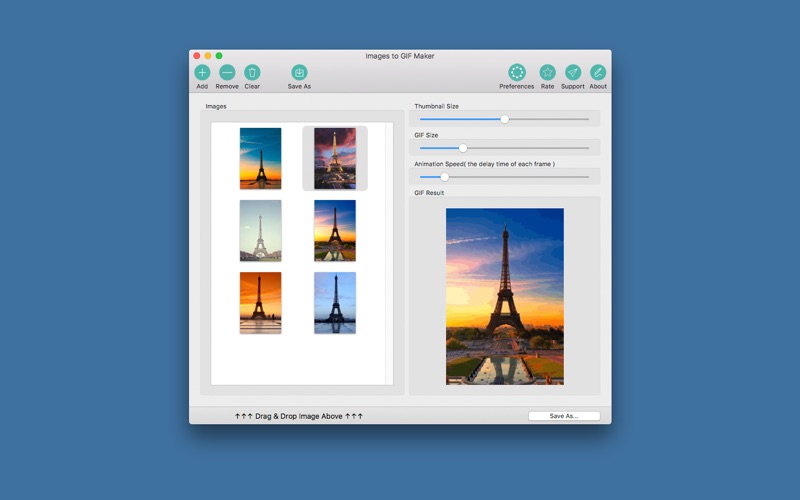This screenshot has height=500, width=800.
Task: Click the green zoom window button
Action: click(219, 56)
